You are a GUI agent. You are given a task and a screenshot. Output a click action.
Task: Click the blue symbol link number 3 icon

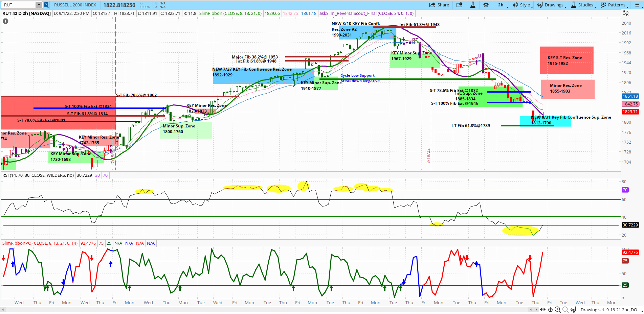click(46, 5)
